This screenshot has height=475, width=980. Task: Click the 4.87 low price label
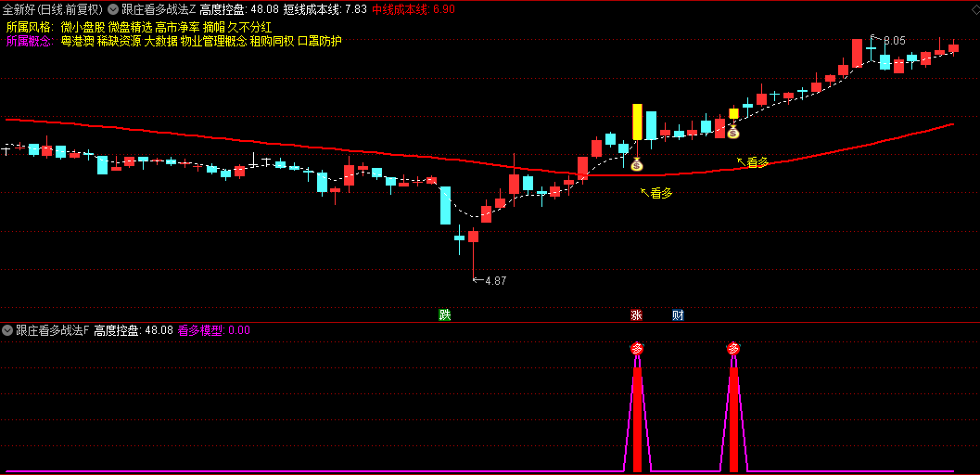pyautogui.click(x=496, y=280)
